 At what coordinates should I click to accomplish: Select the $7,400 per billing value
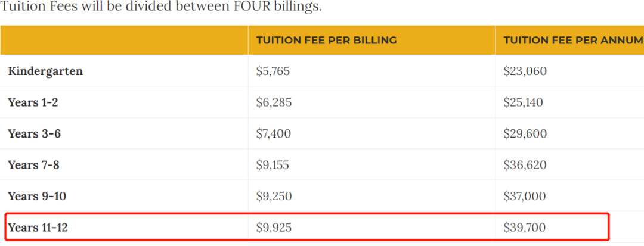click(x=274, y=133)
